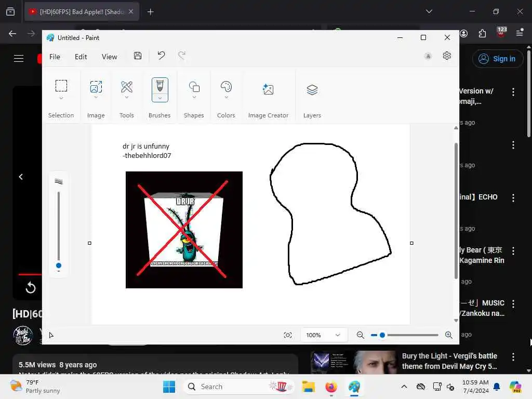This screenshot has height=399, width=532.
Task: Open the Image resize tool icon
Action: [96, 87]
